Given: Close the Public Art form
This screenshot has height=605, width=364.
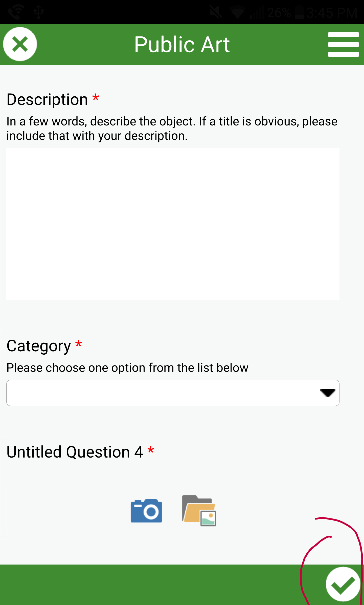Looking at the screenshot, I should pyautogui.click(x=20, y=44).
